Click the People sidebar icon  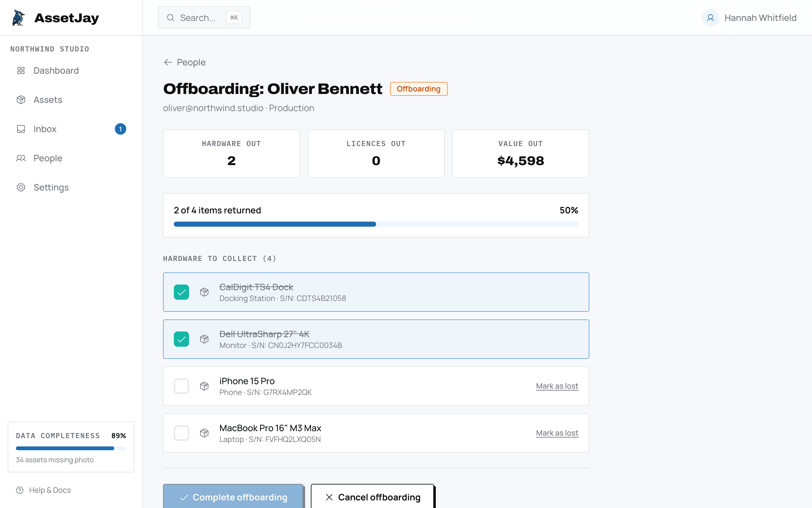click(21, 158)
